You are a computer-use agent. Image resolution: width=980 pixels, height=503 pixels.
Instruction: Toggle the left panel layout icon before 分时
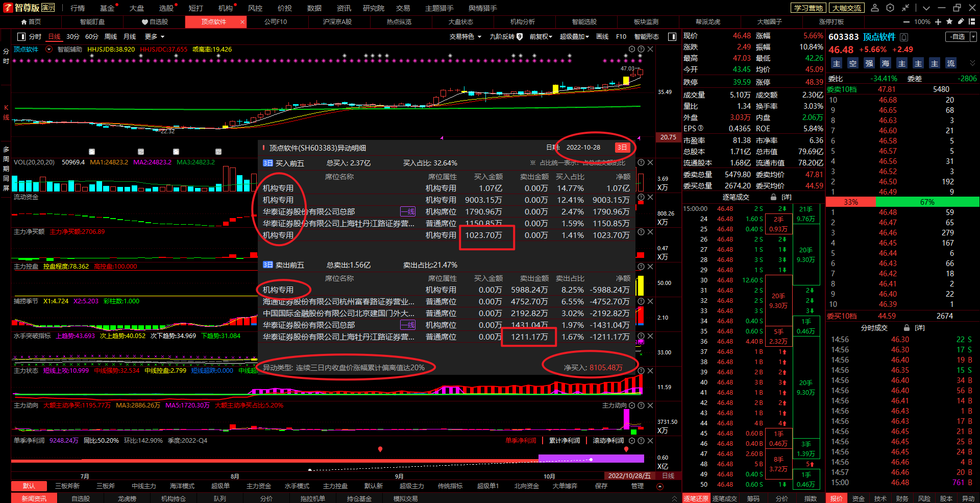tap(21, 37)
